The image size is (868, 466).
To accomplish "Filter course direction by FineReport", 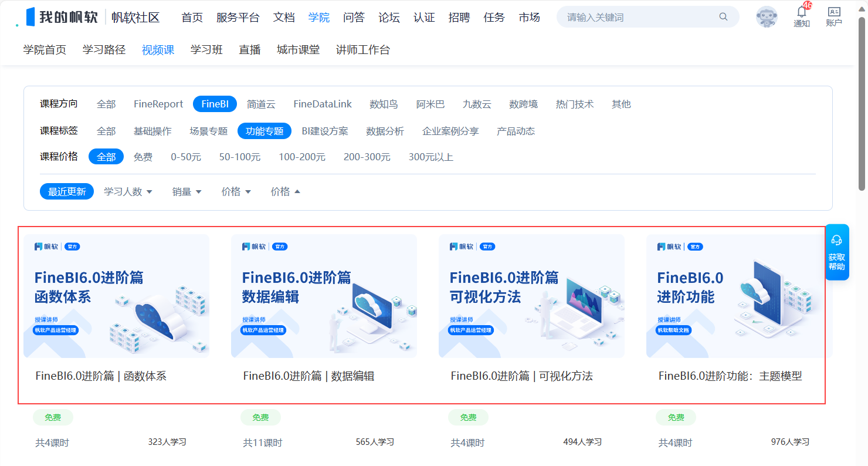I will pos(158,104).
